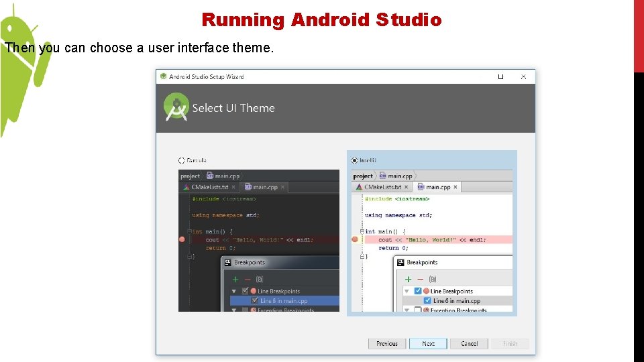Click the Next button
Screen dimensions: 644x362
pos(428,343)
